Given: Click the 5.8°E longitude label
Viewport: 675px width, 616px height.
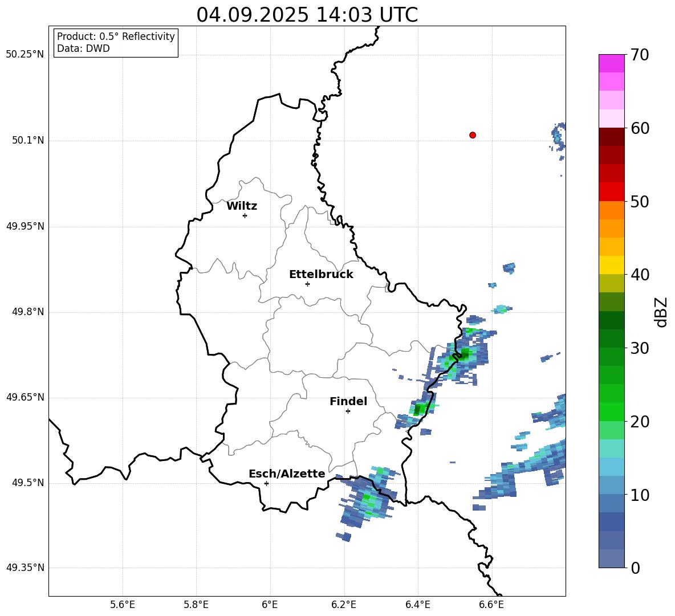Looking at the screenshot, I should pyautogui.click(x=196, y=605).
